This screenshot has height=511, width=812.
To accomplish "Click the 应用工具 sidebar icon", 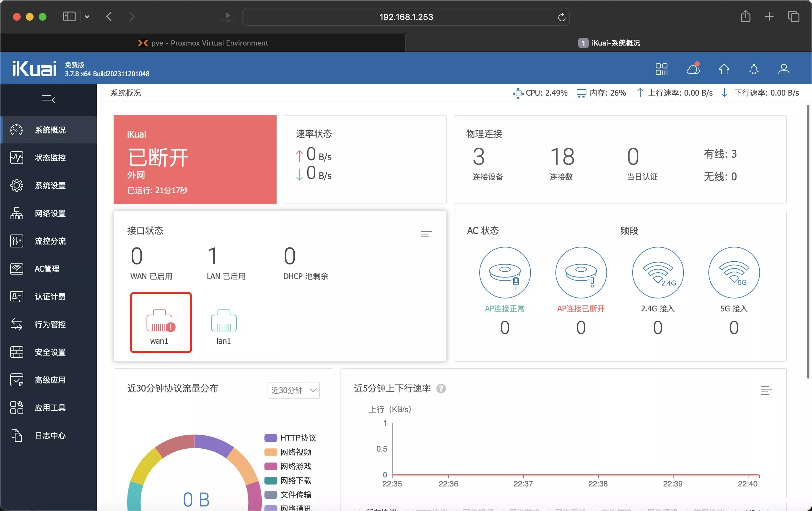I will (x=16, y=407).
